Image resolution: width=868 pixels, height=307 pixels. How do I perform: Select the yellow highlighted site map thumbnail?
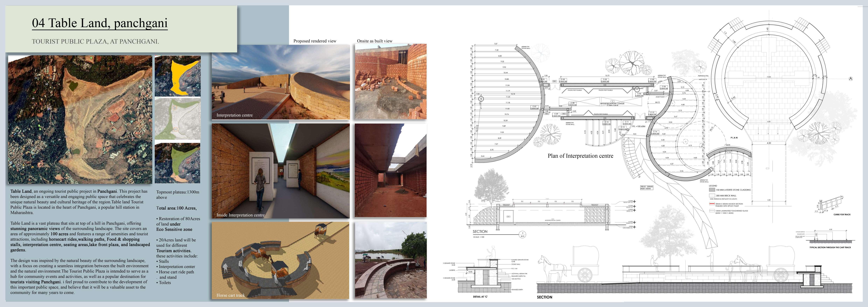[x=178, y=76]
